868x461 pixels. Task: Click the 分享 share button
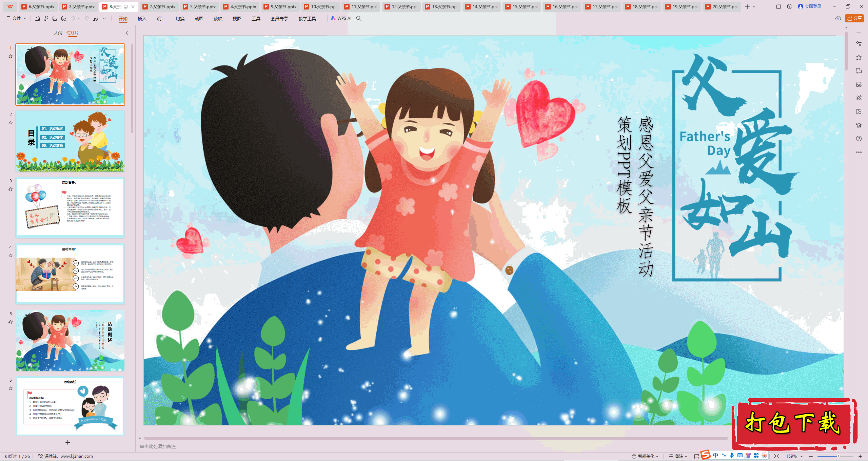[x=854, y=18]
